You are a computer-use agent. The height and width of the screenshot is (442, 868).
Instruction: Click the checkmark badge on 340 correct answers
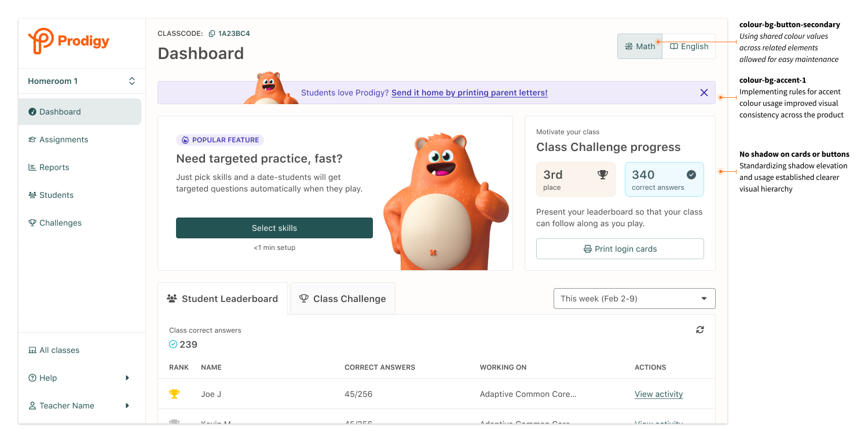coord(691,175)
